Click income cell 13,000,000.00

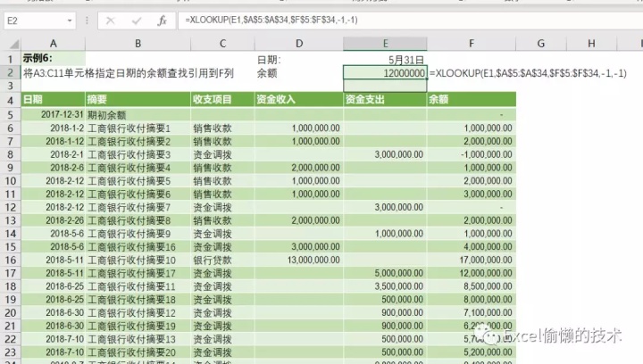tap(299, 260)
